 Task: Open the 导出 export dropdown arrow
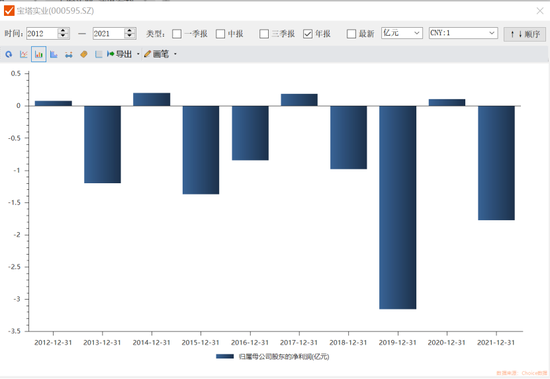click(138, 54)
